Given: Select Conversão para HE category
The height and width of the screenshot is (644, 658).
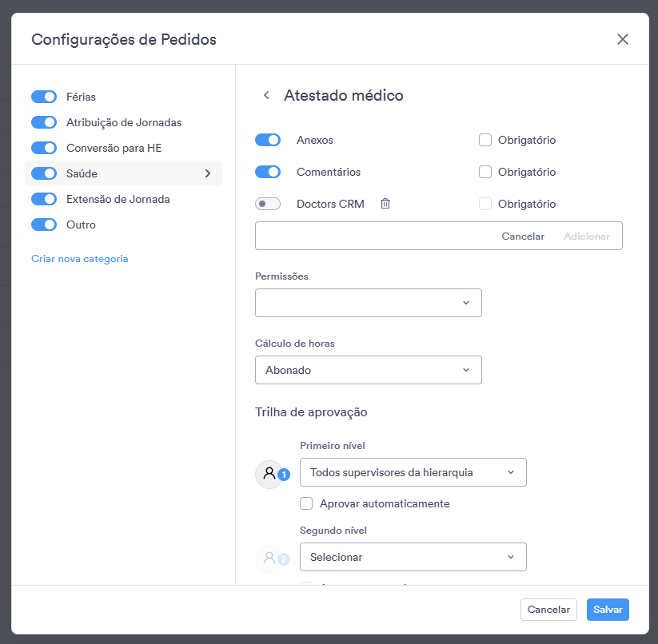Looking at the screenshot, I should click(114, 148).
